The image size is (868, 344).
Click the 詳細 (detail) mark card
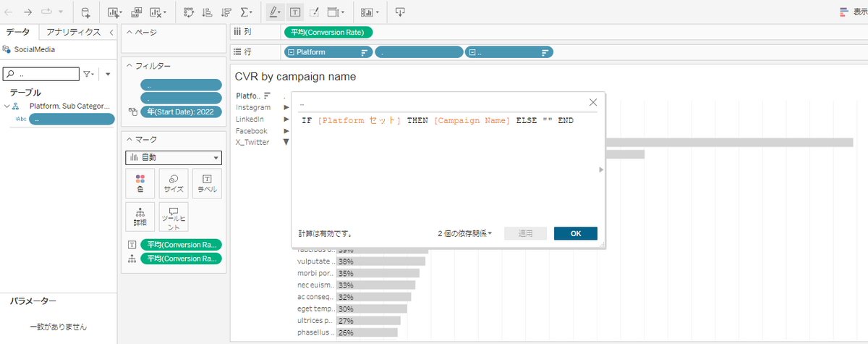point(140,217)
